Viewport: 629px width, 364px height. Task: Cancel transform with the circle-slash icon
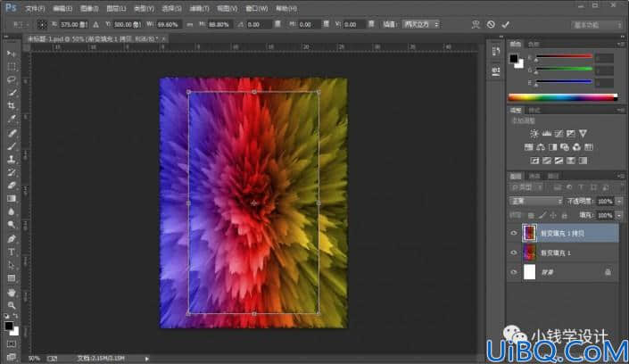click(x=491, y=24)
